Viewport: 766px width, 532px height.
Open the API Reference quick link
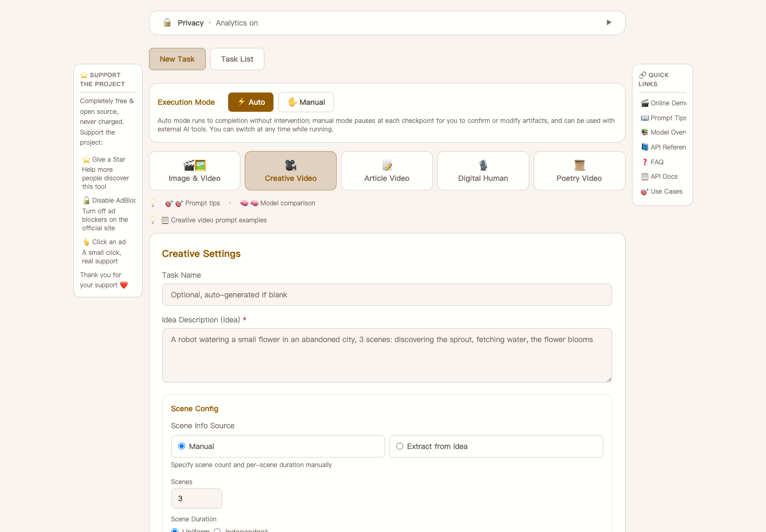coord(663,147)
